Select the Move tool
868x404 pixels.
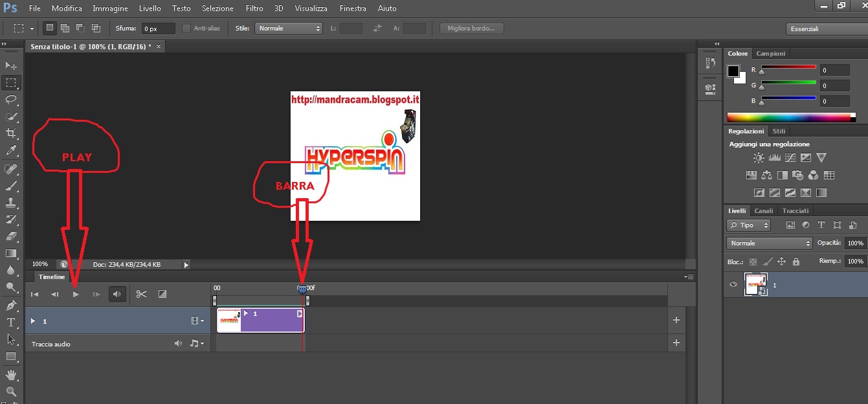[x=10, y=65]
